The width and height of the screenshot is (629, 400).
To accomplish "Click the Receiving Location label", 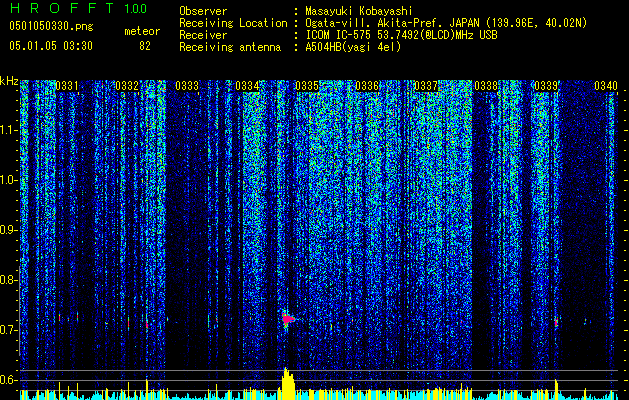I will 233,23.
